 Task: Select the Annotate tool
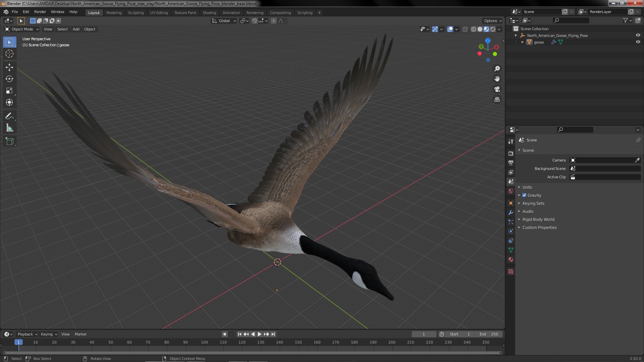click(9, 116)
